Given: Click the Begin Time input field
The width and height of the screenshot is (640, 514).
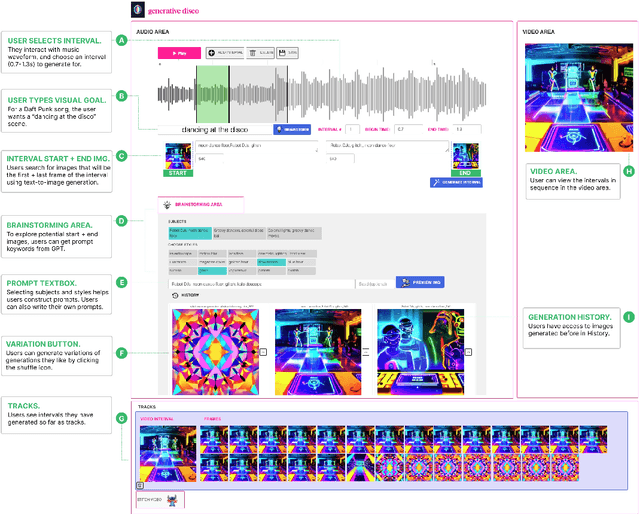Looking at the screenshot, I should [408, 129].
